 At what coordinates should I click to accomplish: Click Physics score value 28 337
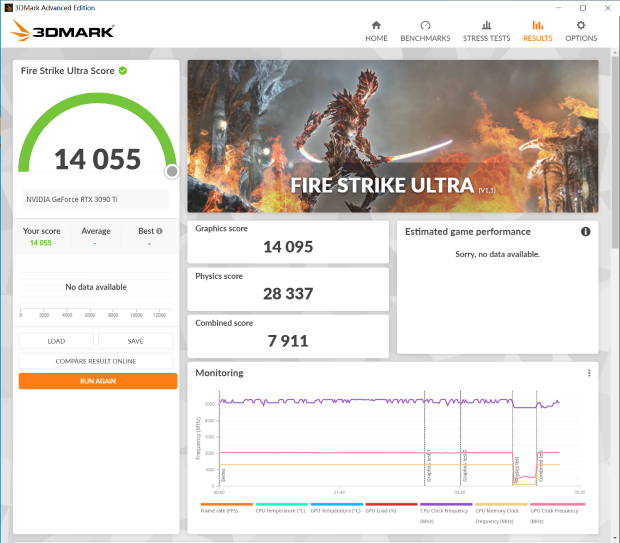[x=288, y=294]
